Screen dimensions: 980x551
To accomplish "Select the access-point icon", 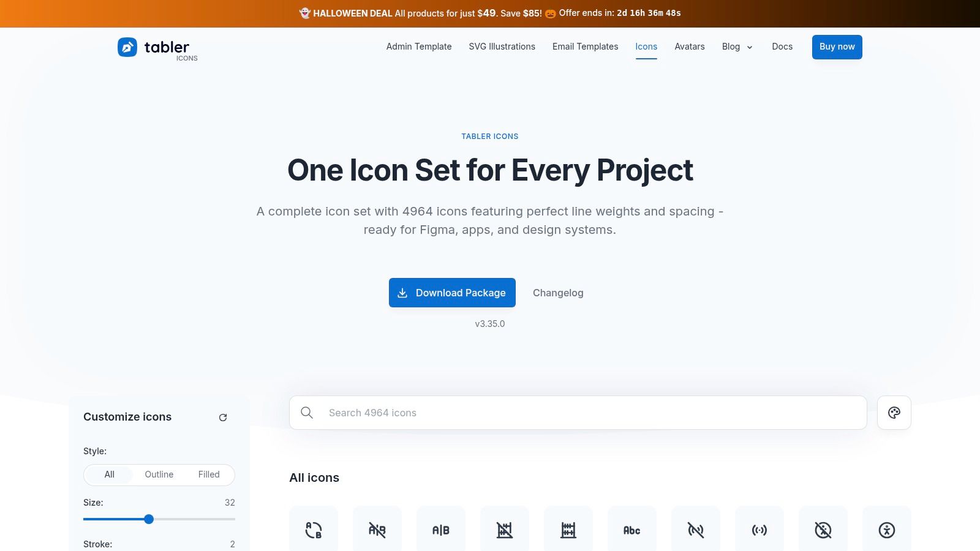I will coord(759,530).
